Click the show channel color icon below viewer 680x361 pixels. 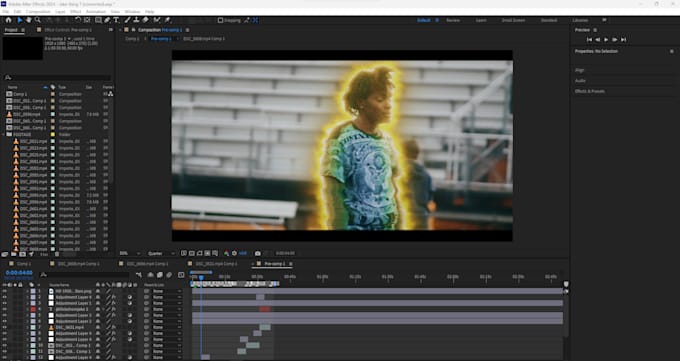[226, 253]
